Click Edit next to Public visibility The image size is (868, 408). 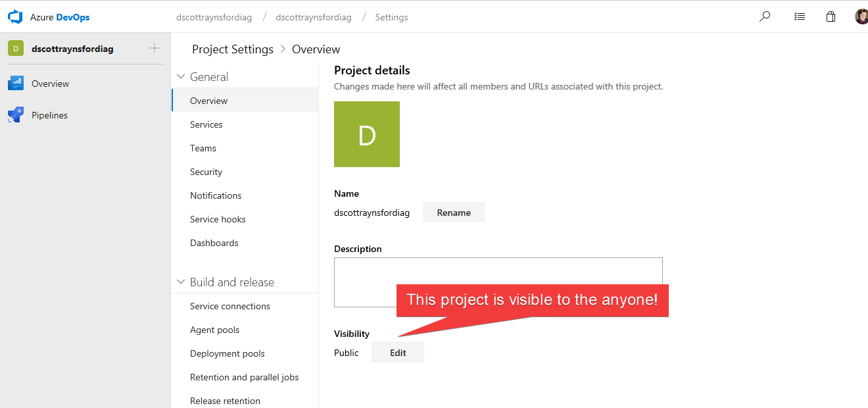pyautogui.click(x=398, y=353)
